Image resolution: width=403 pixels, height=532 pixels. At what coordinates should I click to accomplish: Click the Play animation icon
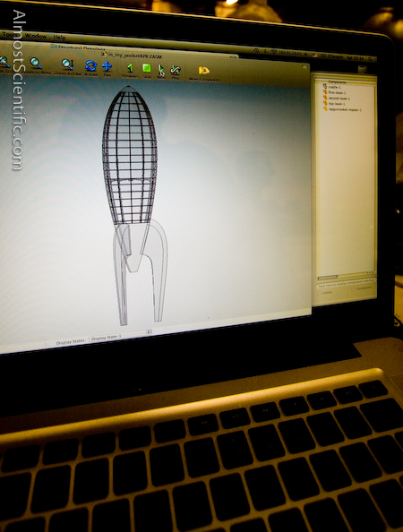coord(175,70)
